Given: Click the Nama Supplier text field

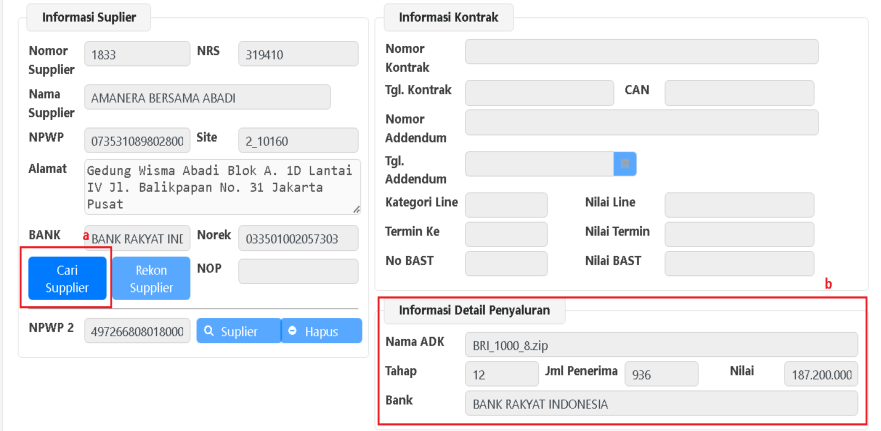Looking at the screenshot, I should click(x=207, y=97).
